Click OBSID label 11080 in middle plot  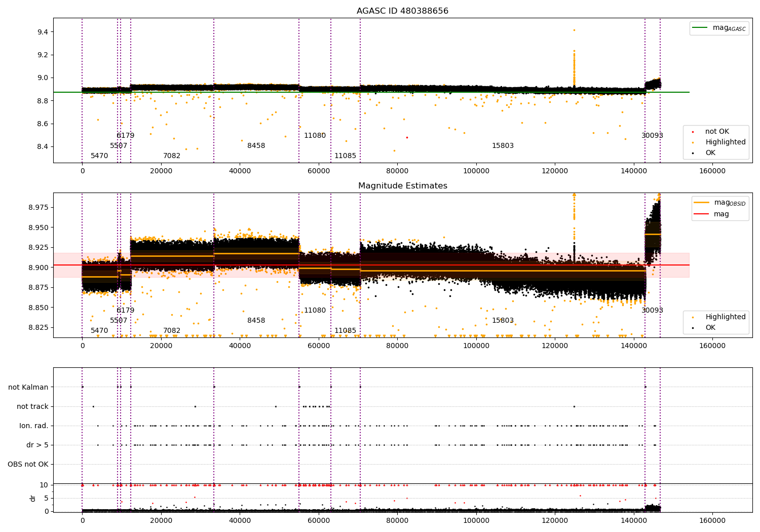coord(315,311)
